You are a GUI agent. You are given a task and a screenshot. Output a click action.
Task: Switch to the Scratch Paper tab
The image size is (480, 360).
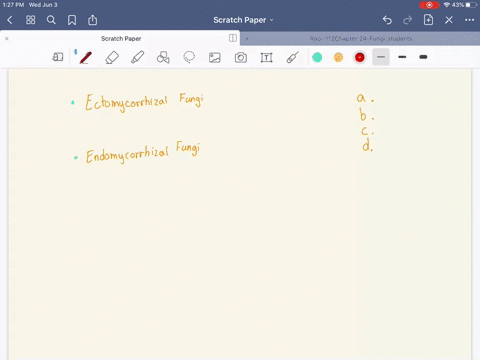121,39
